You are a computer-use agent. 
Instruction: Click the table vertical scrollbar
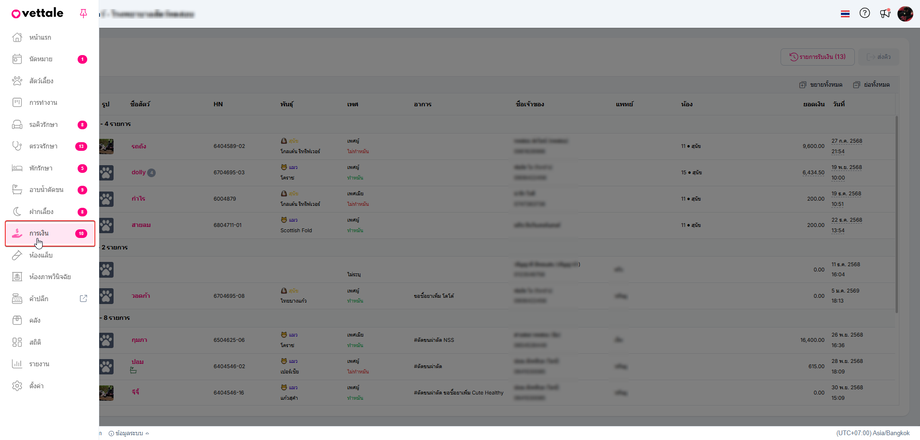point(896,214)
